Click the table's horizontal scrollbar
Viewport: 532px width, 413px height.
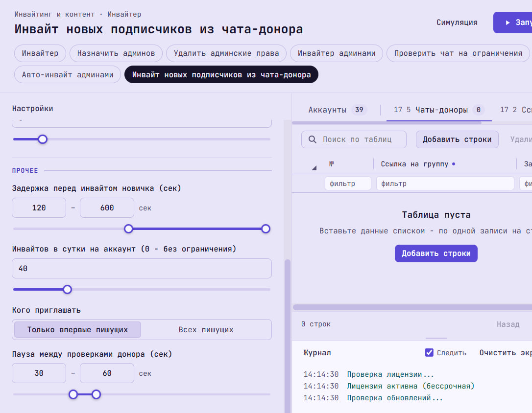pyautogui.click(x=412, y=307)
